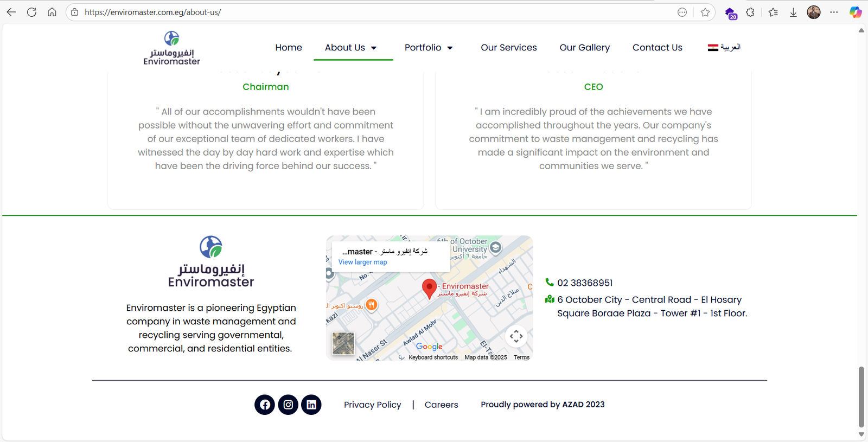This screenshot has height=442, width=868.
Task: Click the View larger map link
Action: click(362, 262)
